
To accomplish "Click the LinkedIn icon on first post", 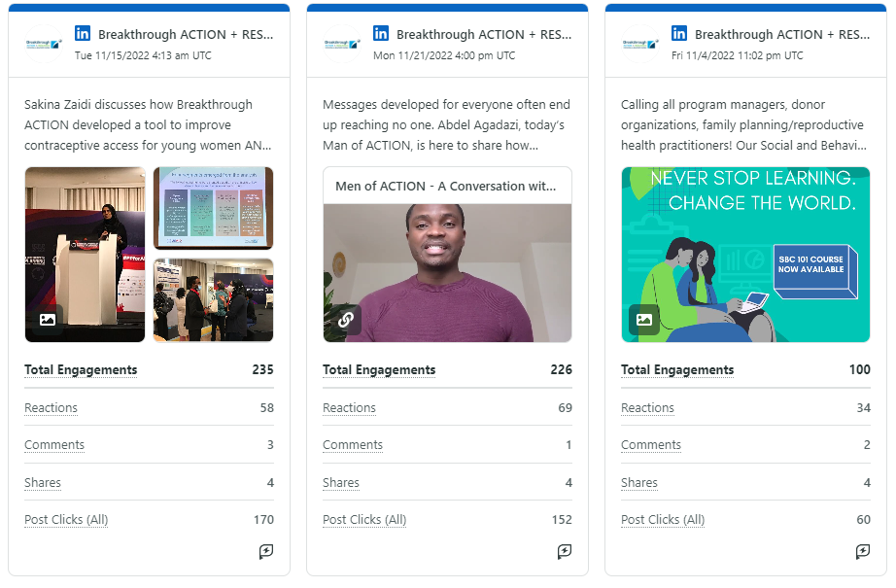I will point(83,34).
